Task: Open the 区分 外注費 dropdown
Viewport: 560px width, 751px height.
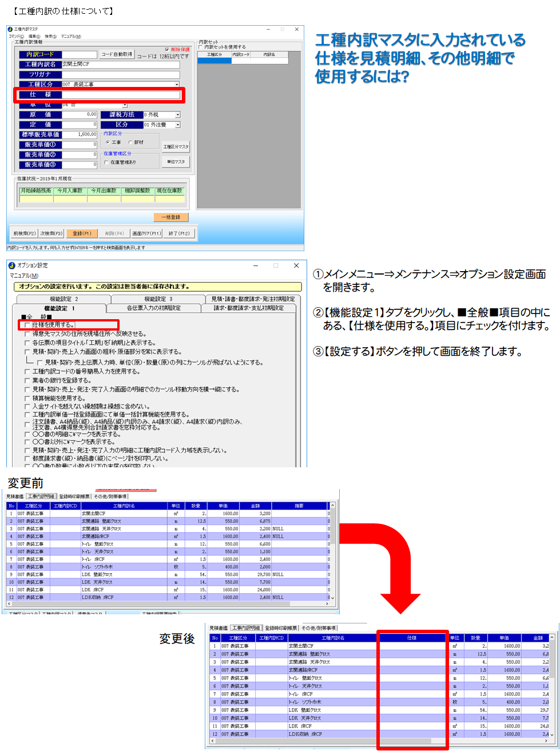Action: pyautogui.click(x=177, y=125)
